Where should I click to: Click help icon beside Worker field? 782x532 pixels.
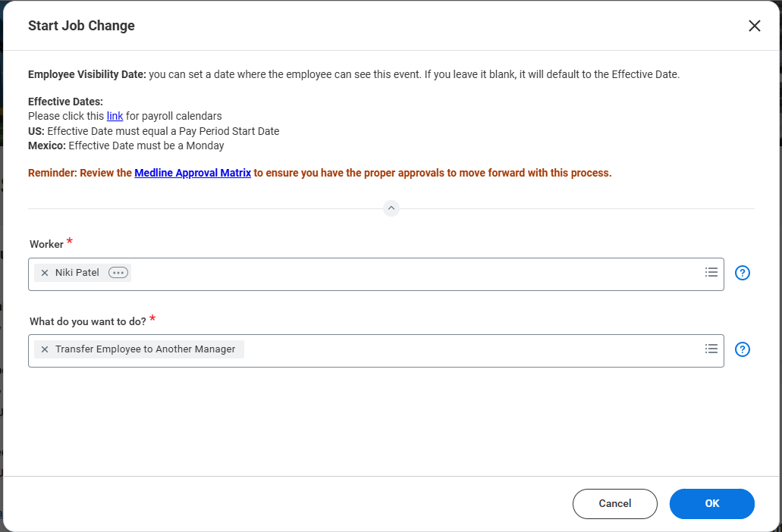coord(743,273)
